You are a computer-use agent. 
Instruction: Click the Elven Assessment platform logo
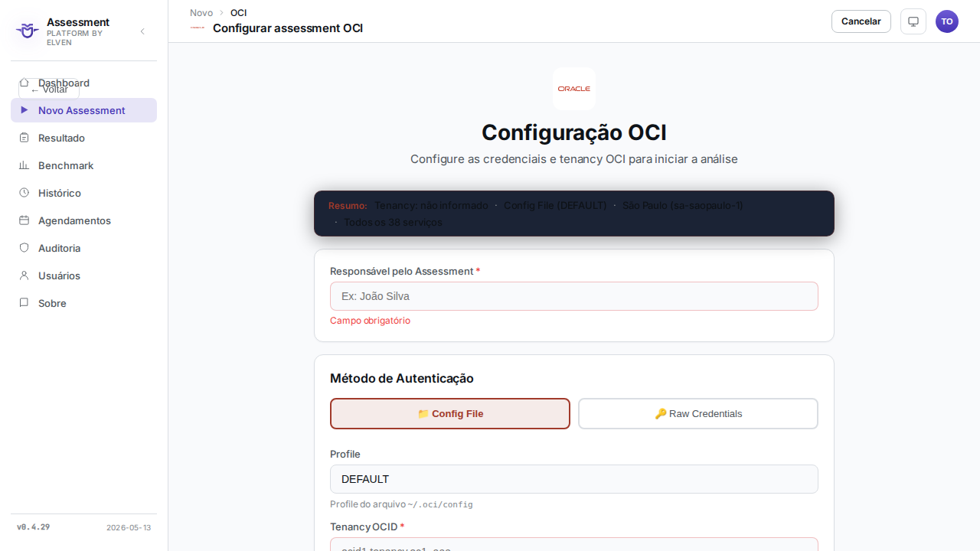(x=28, y=31)
